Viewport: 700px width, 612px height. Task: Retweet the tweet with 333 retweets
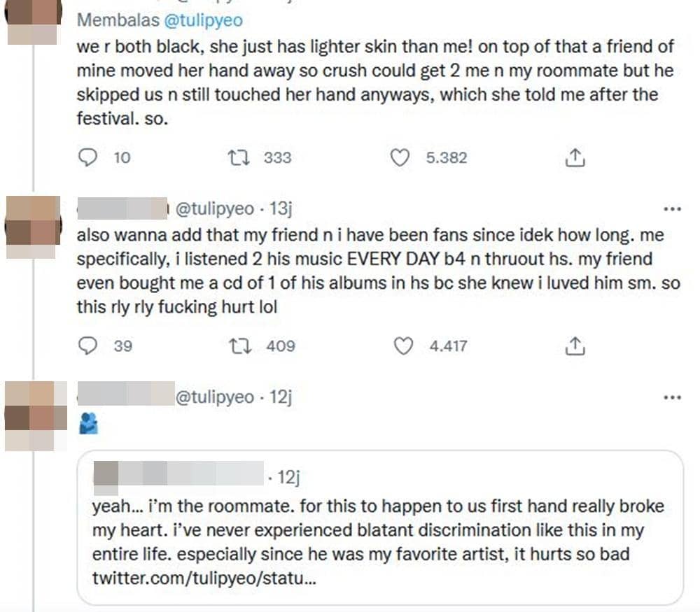click(237, 158)
